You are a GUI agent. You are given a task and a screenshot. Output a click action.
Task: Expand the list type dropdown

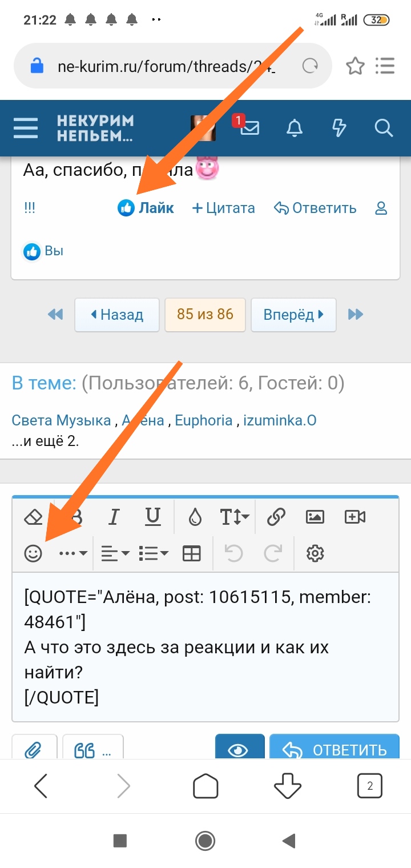tap(153, 553)
